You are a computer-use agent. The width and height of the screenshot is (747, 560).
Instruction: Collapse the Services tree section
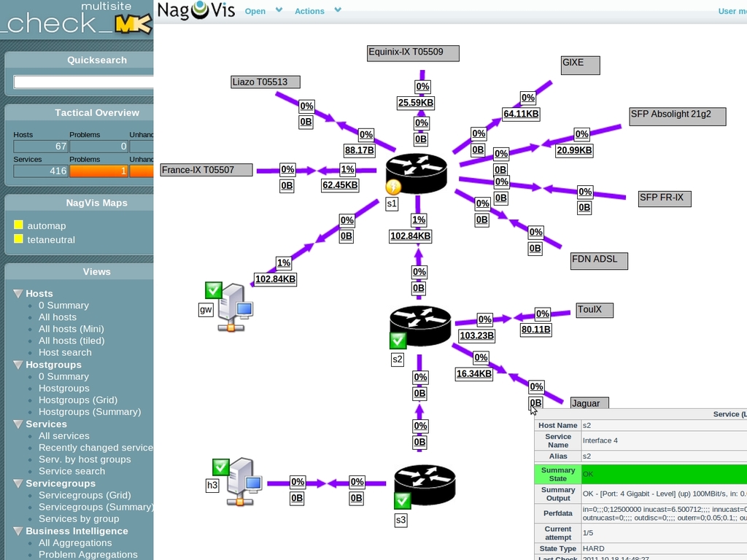pos(18,424)
